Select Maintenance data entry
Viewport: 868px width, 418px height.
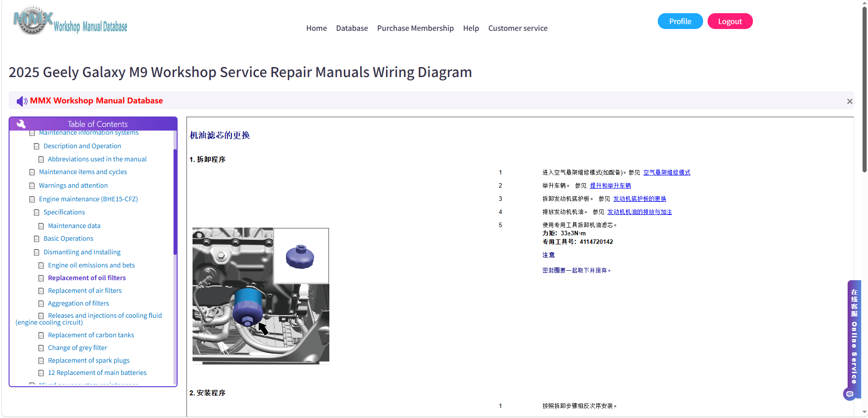click(74, 226)
